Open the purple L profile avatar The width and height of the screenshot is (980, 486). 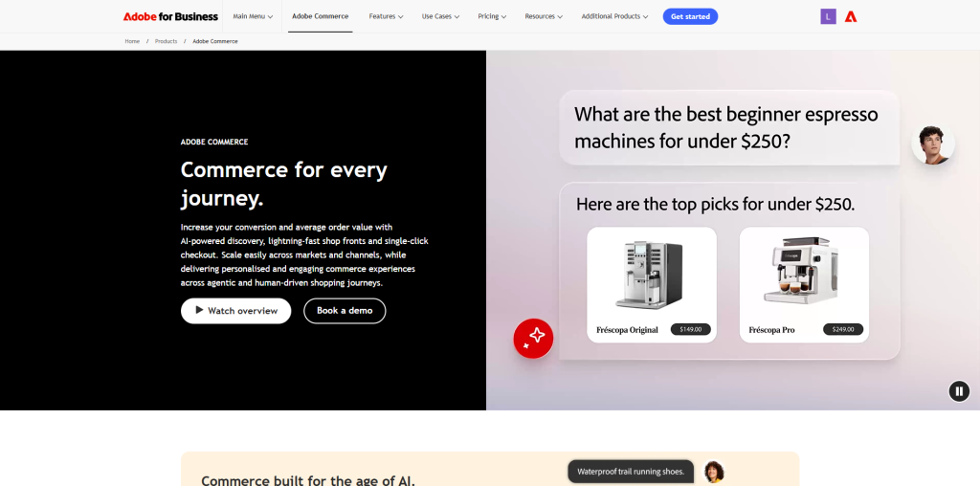(828, 17)
